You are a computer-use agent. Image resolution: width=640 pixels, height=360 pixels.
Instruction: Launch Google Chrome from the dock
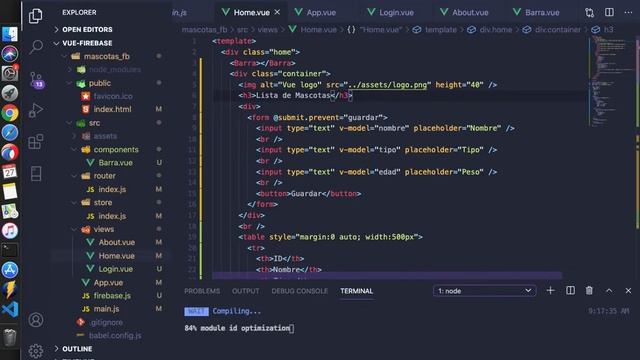[x=10, y=113]
